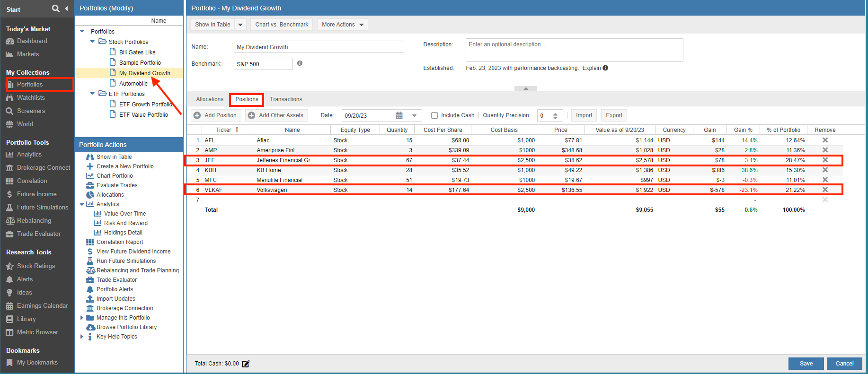Collapse the Stock Portfolios folder
This screenshot has width=868, height=374.
(92, 42)
